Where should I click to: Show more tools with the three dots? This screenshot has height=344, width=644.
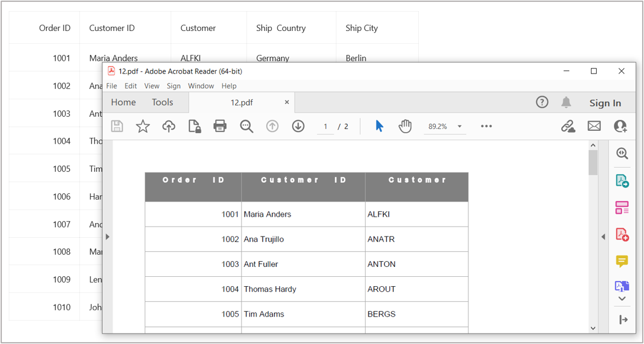[x=486, y=126]
